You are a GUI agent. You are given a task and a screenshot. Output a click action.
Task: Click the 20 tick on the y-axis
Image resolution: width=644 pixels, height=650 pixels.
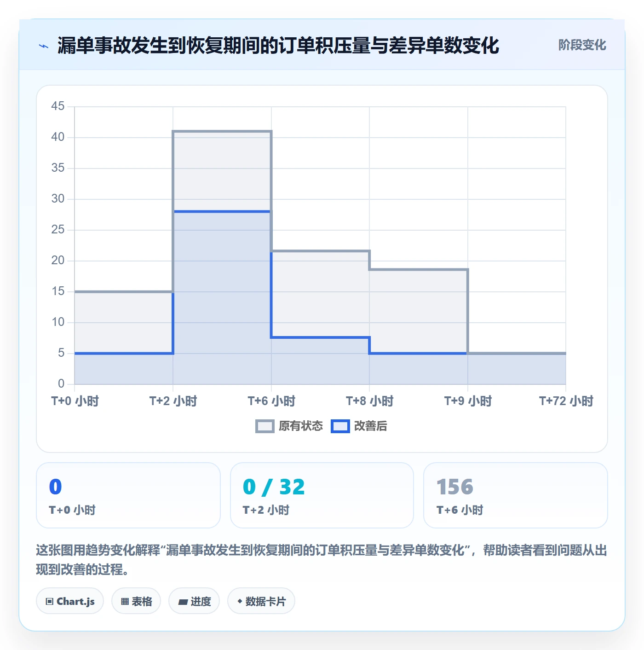(x=58, y=261)
